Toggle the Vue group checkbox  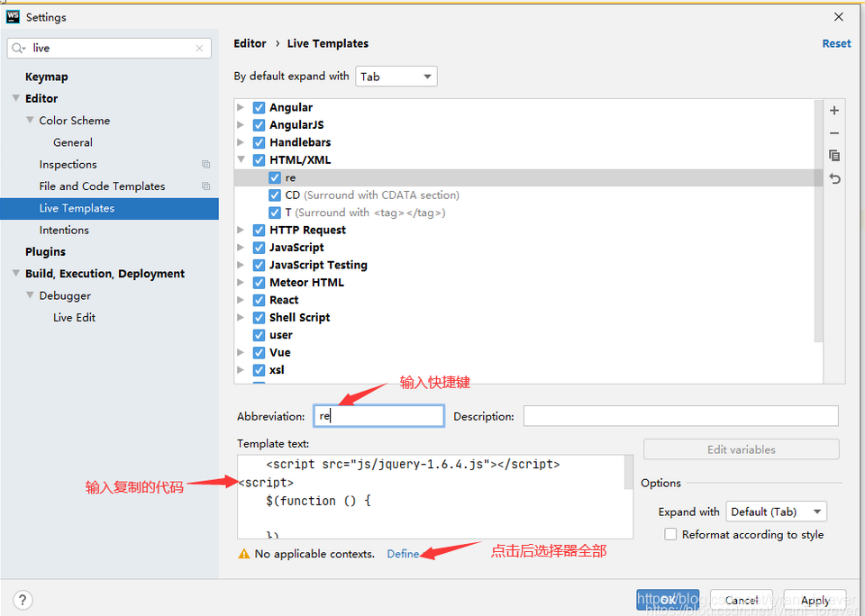pos(259,352)
